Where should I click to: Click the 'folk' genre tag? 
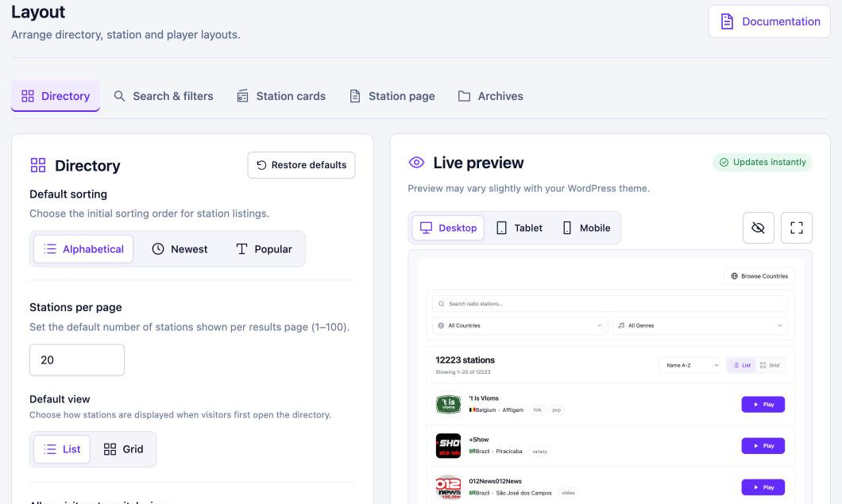538,410
